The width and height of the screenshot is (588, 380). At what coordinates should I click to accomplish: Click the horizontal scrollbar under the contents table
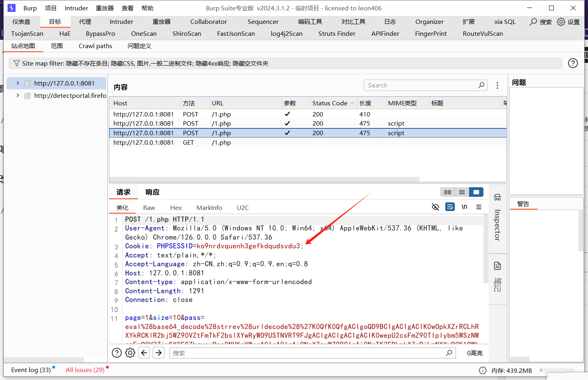(264, 179)
